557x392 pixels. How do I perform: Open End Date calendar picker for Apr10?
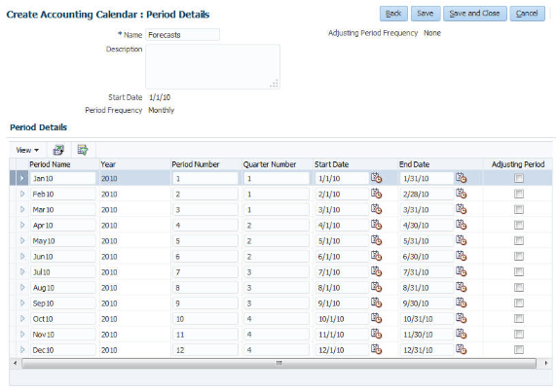click(x=462, y=225)
